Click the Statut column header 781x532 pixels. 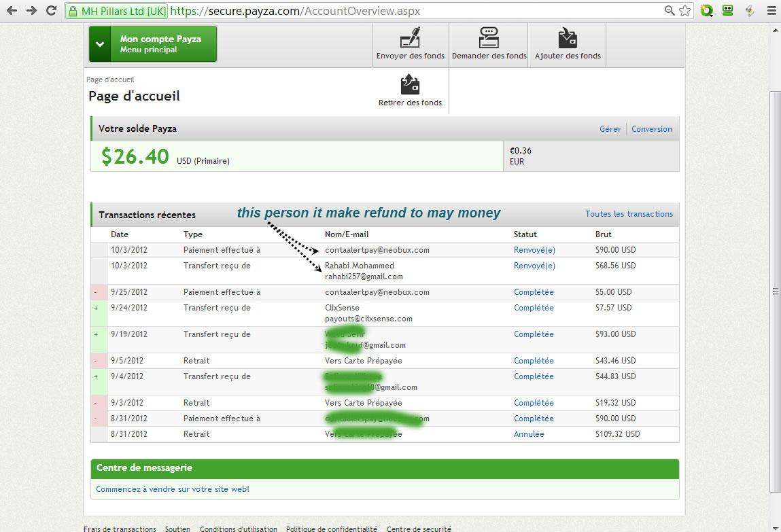[525, 234]
